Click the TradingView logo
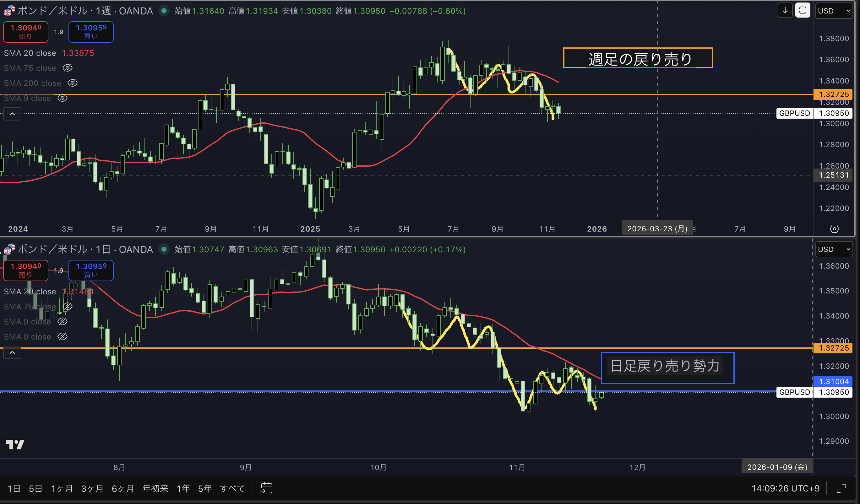The height and width of the screenshot is (504, 860). [x=15, y=444]
